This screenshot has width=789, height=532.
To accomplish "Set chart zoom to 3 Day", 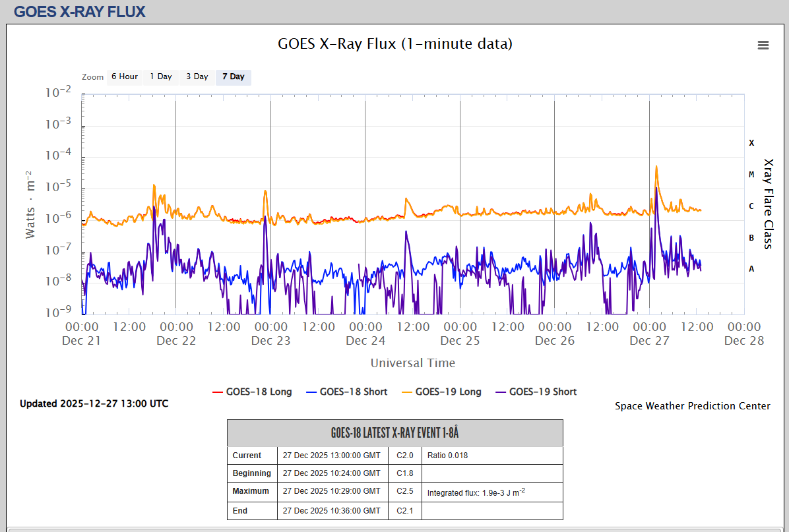I will (x=197, y=76).
